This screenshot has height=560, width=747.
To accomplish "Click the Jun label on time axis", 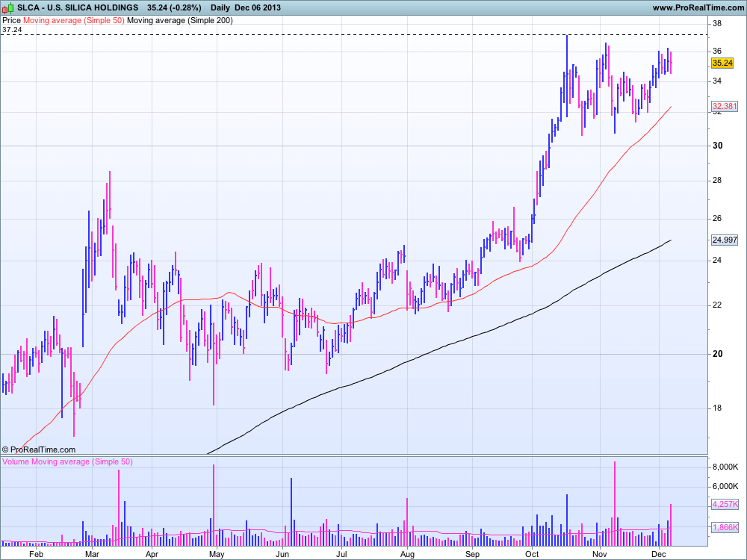I will [x=282, y=554].
